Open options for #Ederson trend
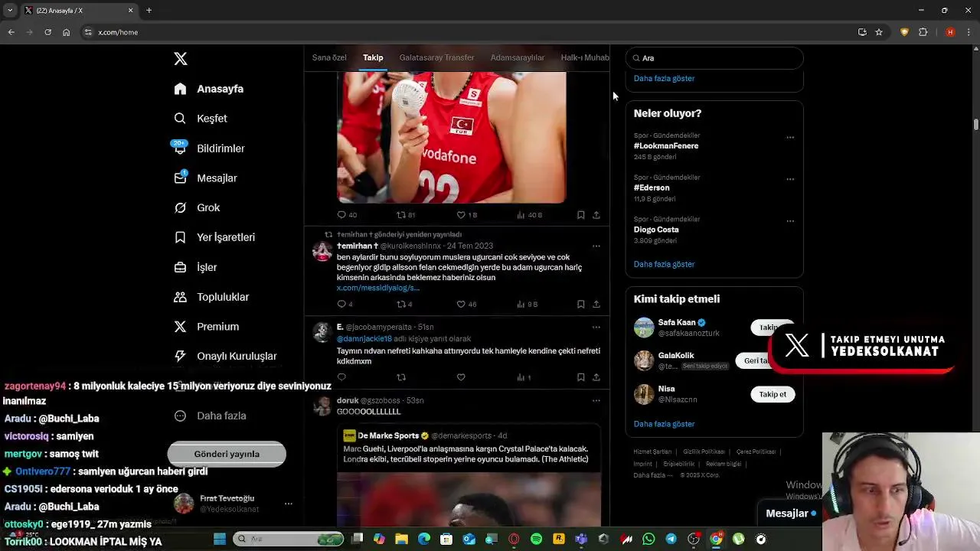Screen dimensions: 980x551 tap(790, 179)
